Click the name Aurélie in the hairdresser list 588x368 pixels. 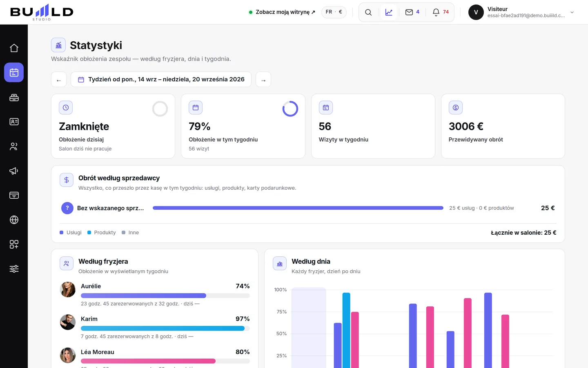[91, 286]
